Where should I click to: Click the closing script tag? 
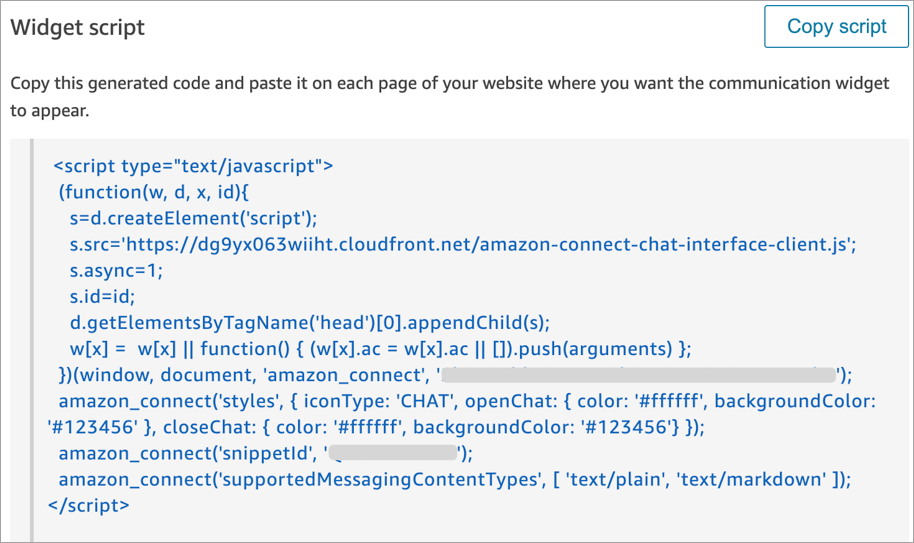88,506
